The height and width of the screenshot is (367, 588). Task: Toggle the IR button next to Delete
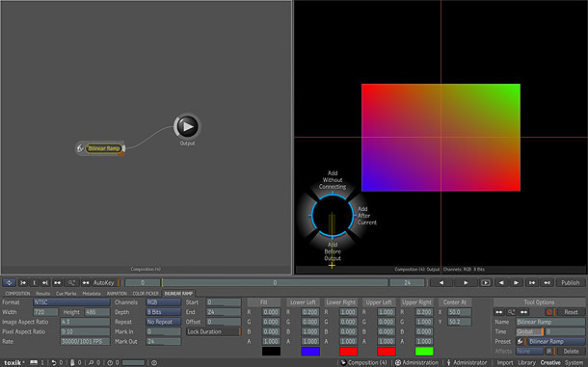coord(550,352)
